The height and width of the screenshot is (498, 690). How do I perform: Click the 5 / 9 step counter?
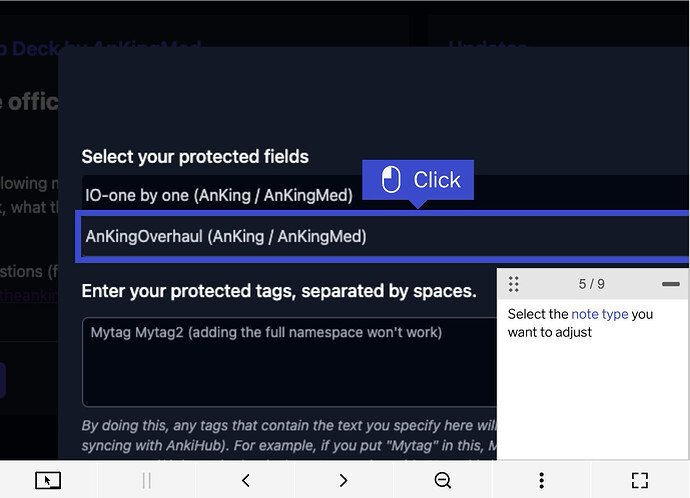point(592,284)
